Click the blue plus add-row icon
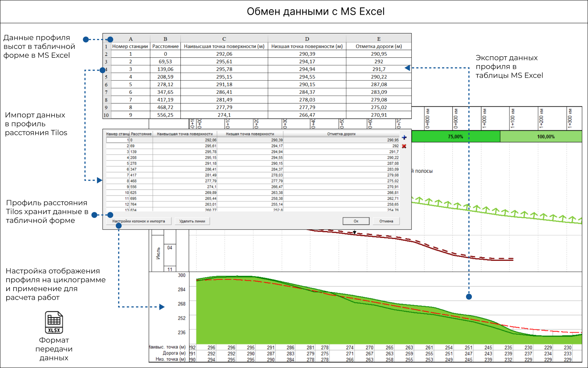Image resolution: width=588 pixels, height=368 pixels. [x=404, y=138]
